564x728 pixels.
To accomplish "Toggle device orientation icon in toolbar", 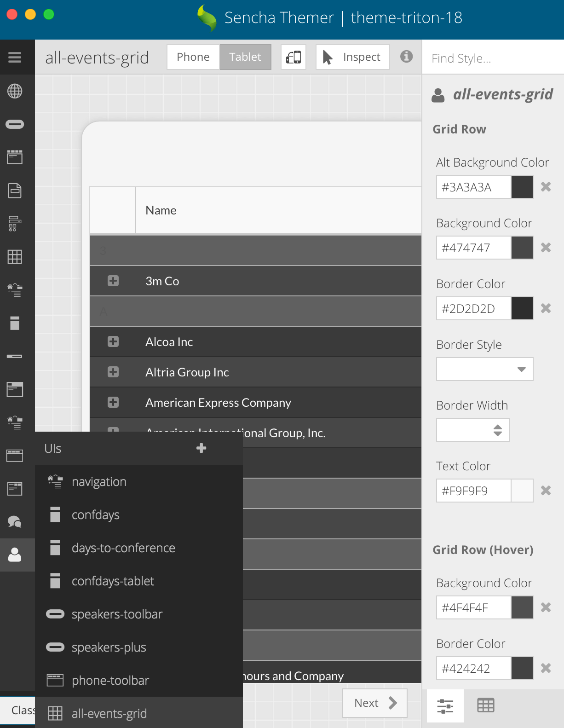I will click(x=294, y=57).
